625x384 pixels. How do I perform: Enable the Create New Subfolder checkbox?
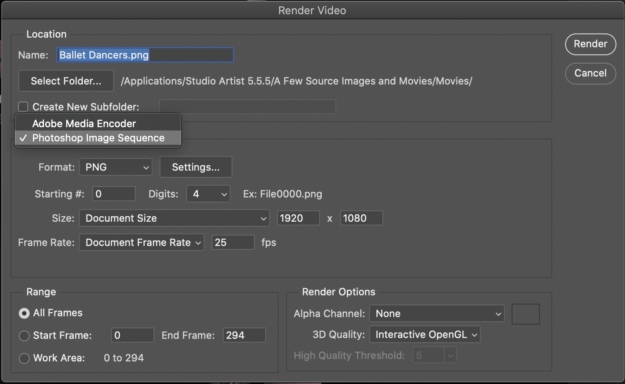coord(23,107)
